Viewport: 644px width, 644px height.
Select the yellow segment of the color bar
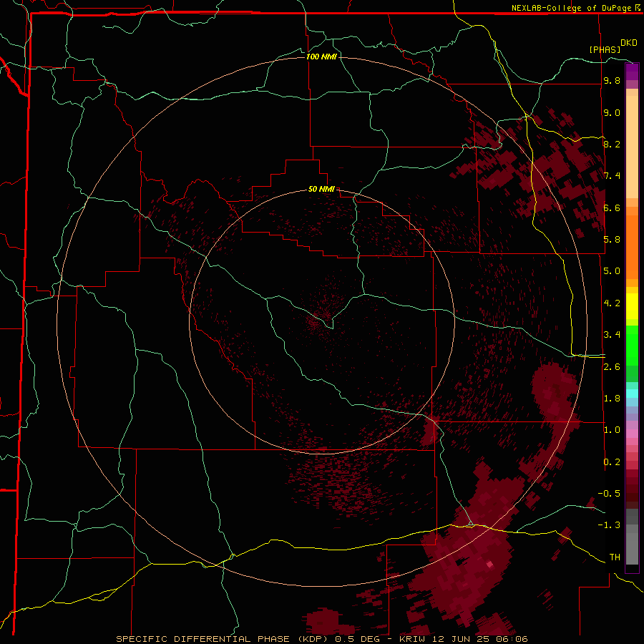pyautogui.click(x=632, y=306)
